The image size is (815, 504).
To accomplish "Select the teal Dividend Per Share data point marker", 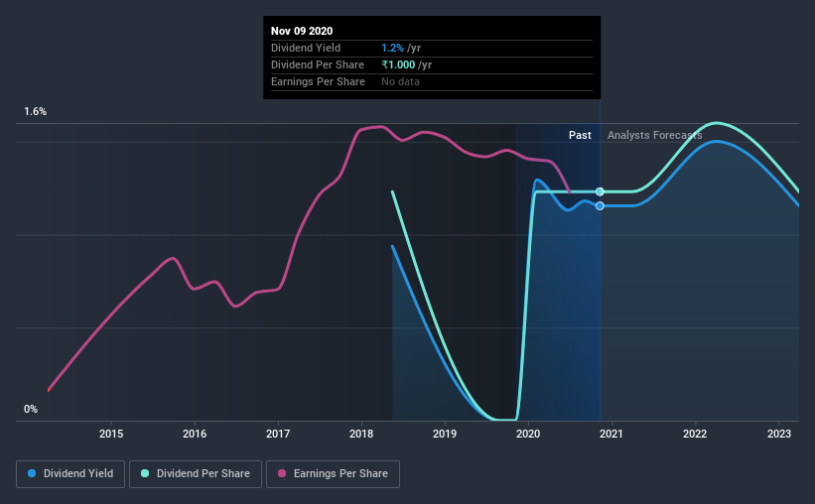I will click(x=600, y=191).
